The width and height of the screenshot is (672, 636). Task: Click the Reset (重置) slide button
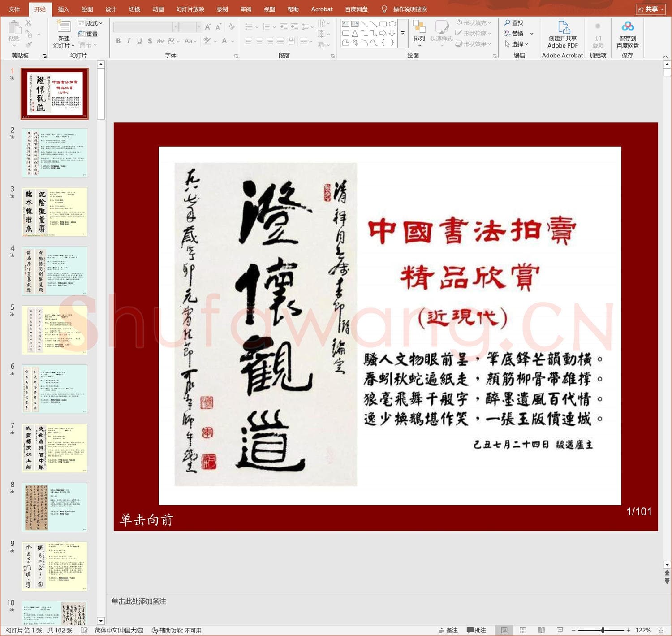(x=88, y=34)
